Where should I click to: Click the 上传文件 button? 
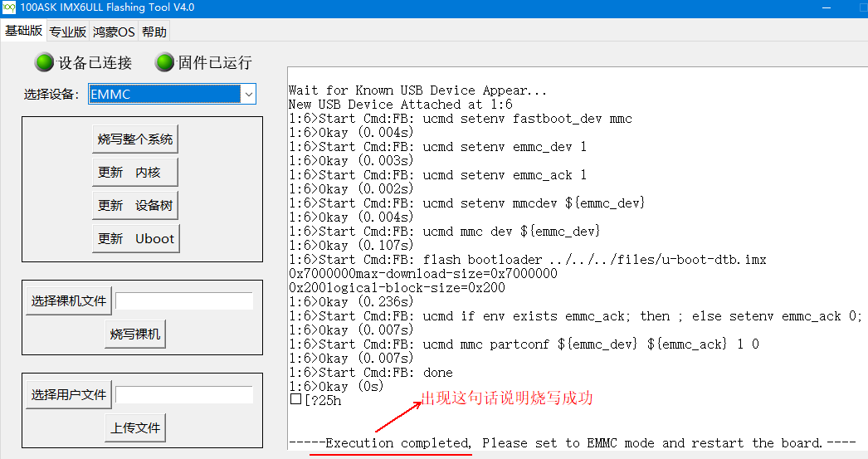tap(135, 427)
